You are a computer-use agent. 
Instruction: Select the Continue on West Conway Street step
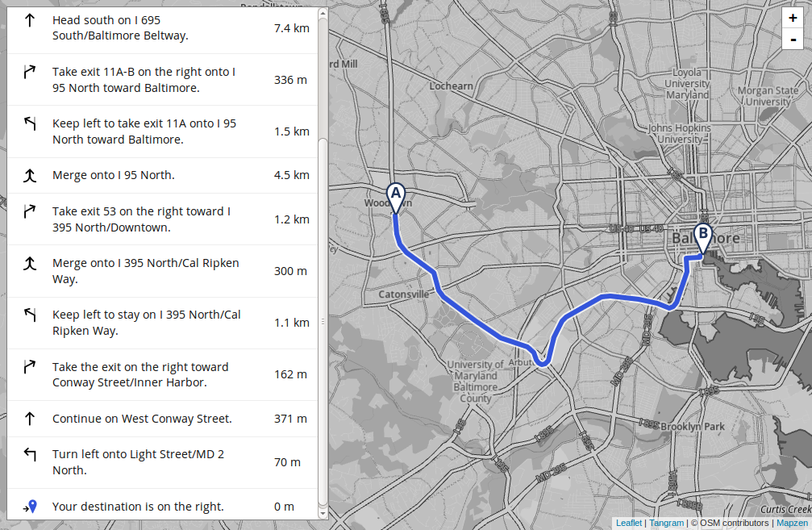point(162,419)
